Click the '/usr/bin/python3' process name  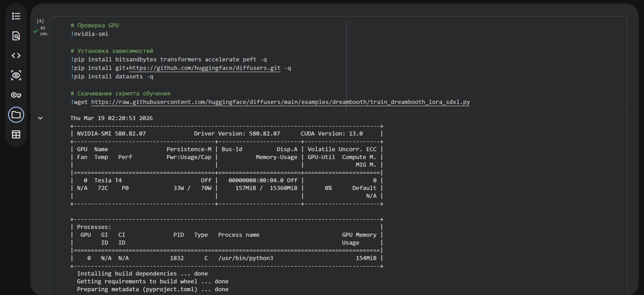(x=246, y=258)
